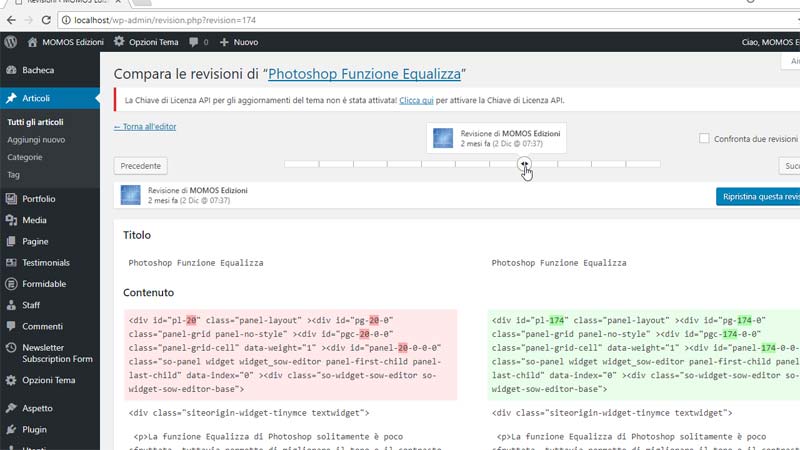
Task: Click the Clicca qui license link
Action: 416,101
